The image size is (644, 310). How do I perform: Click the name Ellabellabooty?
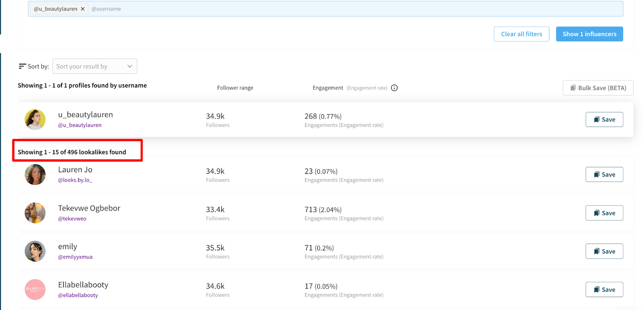[83, 285]
